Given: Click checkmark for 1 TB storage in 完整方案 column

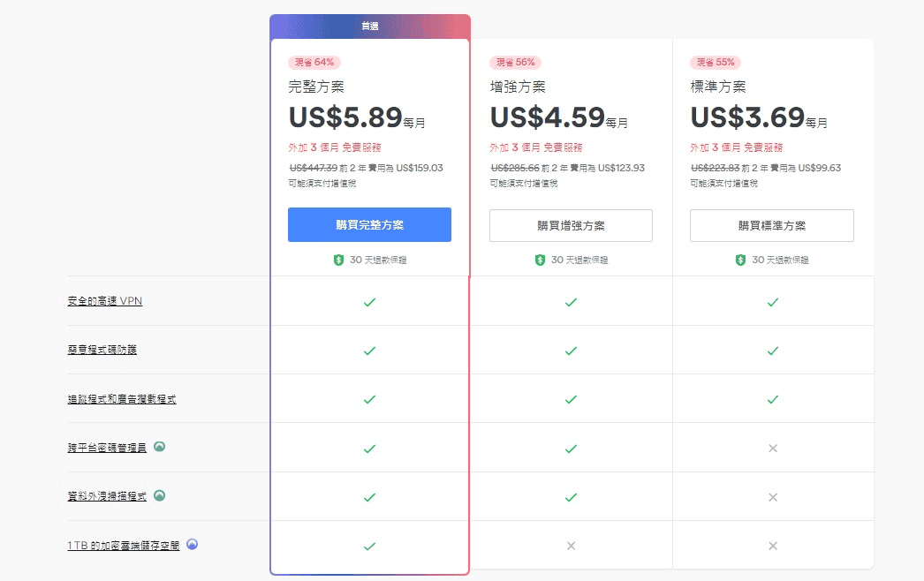Looking at the screenshot, I should (x=369, y=547).
